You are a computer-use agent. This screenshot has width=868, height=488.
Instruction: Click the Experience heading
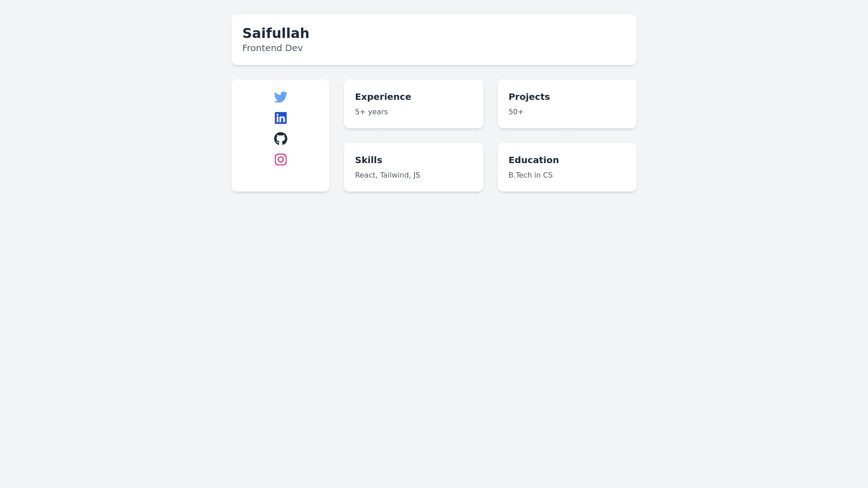coord(382,97)
